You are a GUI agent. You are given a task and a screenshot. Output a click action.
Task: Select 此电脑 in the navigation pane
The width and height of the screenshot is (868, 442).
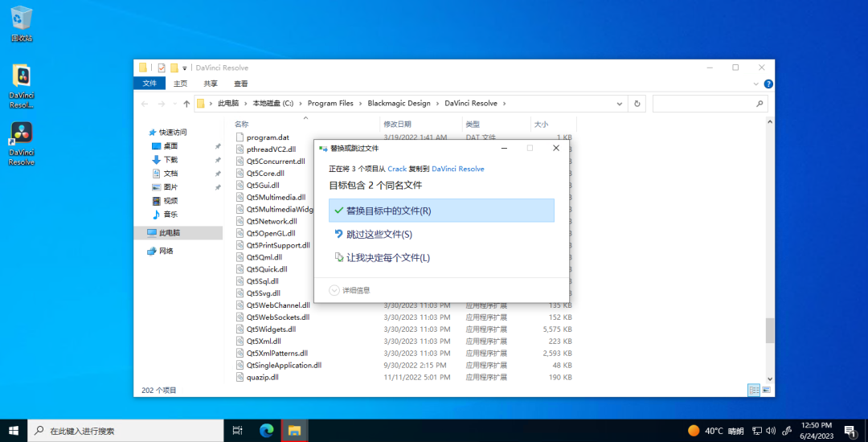coord(170,232)
